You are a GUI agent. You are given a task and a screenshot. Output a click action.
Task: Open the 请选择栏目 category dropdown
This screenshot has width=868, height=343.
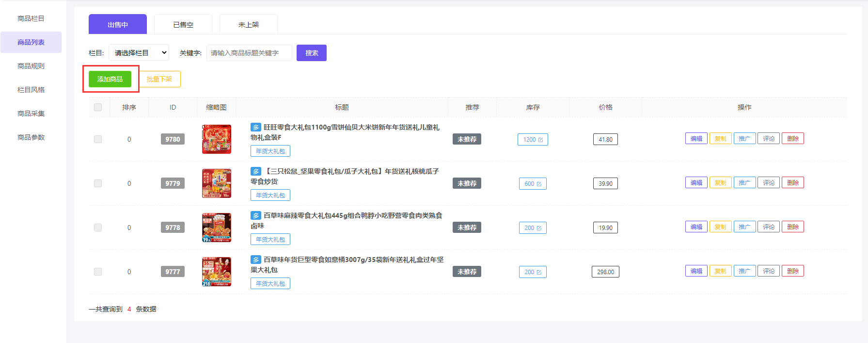(139, 53)
